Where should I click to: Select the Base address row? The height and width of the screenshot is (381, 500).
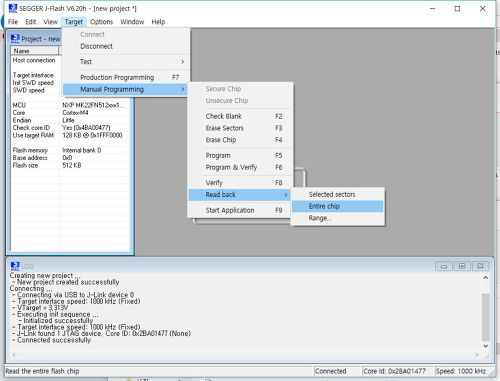(70, 158)
